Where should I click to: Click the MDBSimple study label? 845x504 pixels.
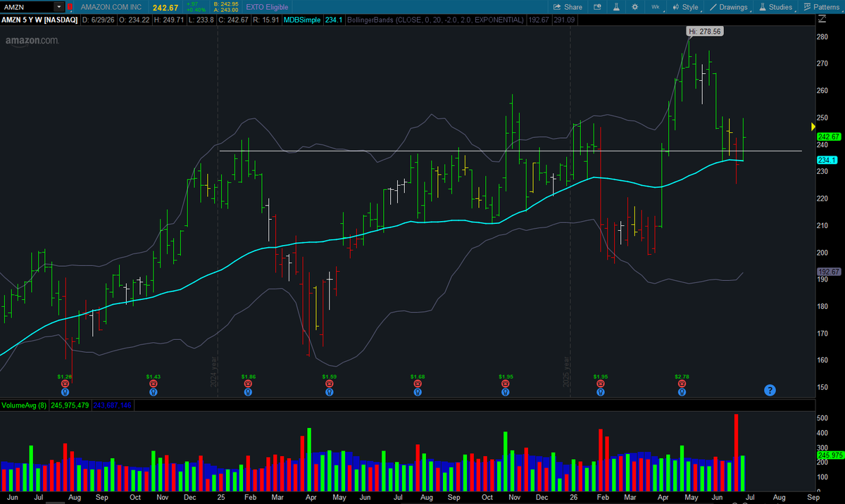tap(302, 20)
